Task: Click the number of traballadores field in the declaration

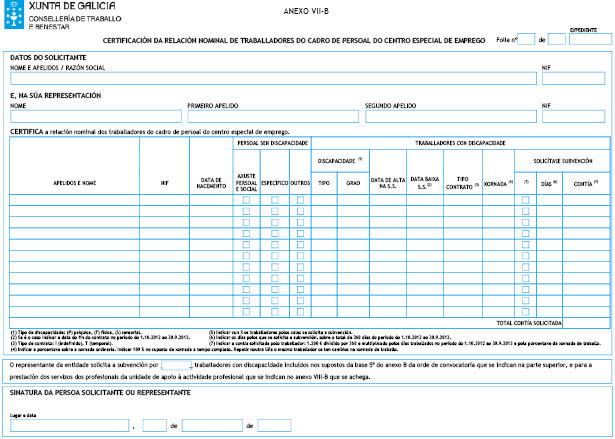Action: coord(175,366)
